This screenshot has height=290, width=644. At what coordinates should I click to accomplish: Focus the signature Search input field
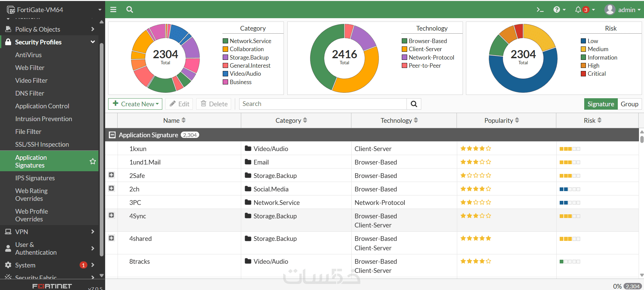click(x=323, y=104)
